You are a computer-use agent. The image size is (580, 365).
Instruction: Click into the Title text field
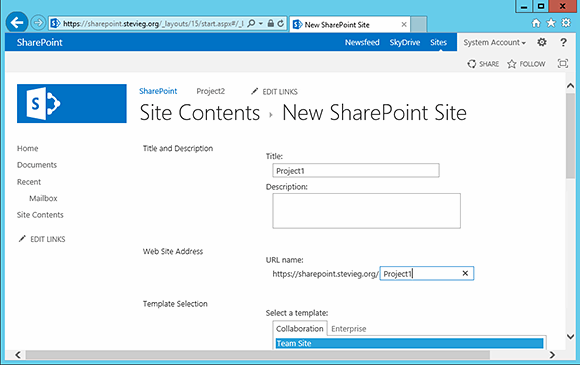[x=356, y=170]
